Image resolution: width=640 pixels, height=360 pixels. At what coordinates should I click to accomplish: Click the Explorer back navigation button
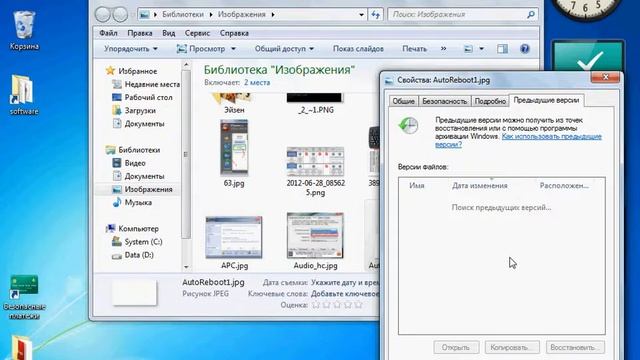pos(102,15)
